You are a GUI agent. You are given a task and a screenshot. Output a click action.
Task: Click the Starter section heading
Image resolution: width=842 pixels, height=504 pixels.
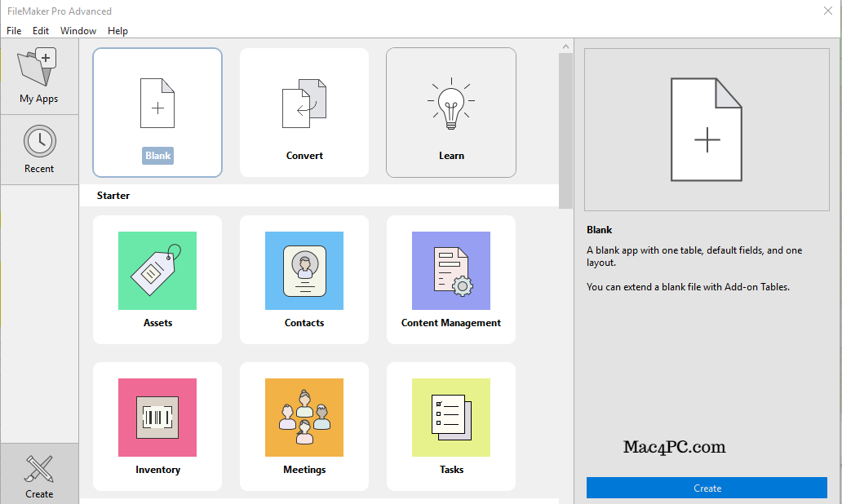(x=113, y=196)
